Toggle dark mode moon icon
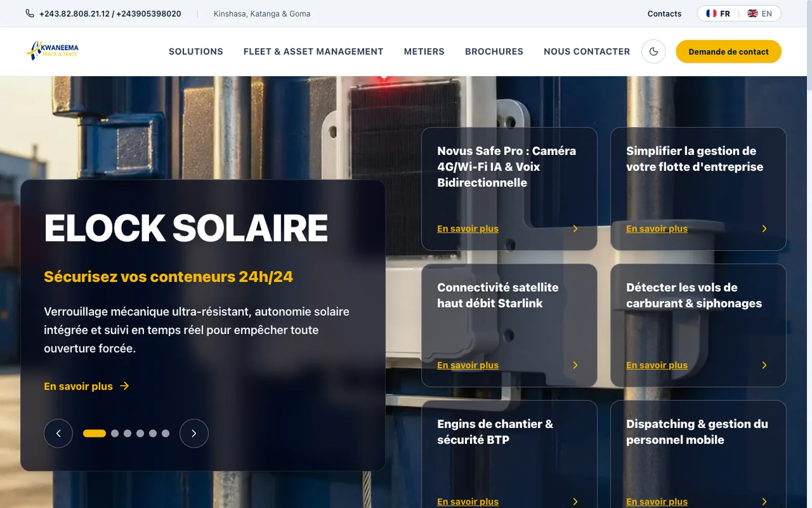 point(653,51)
